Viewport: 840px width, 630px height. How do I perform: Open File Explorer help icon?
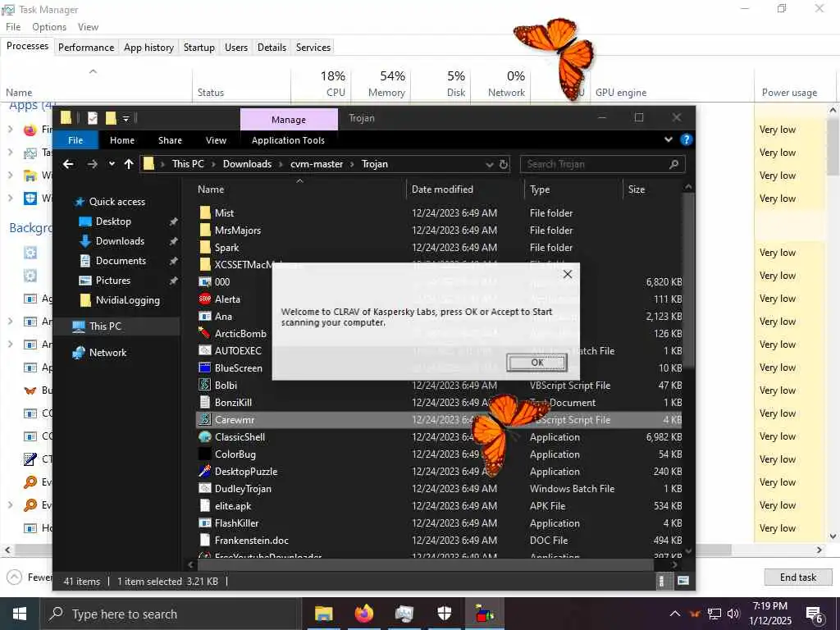(x=687, y=139)
